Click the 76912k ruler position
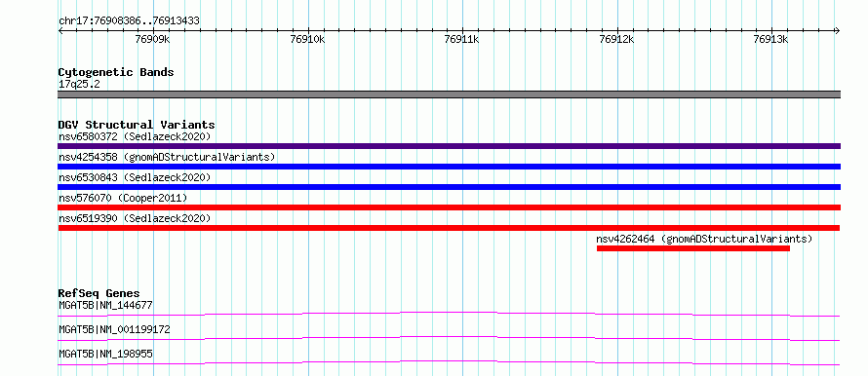This screenshot has height=376, width=868. point(616,40)
